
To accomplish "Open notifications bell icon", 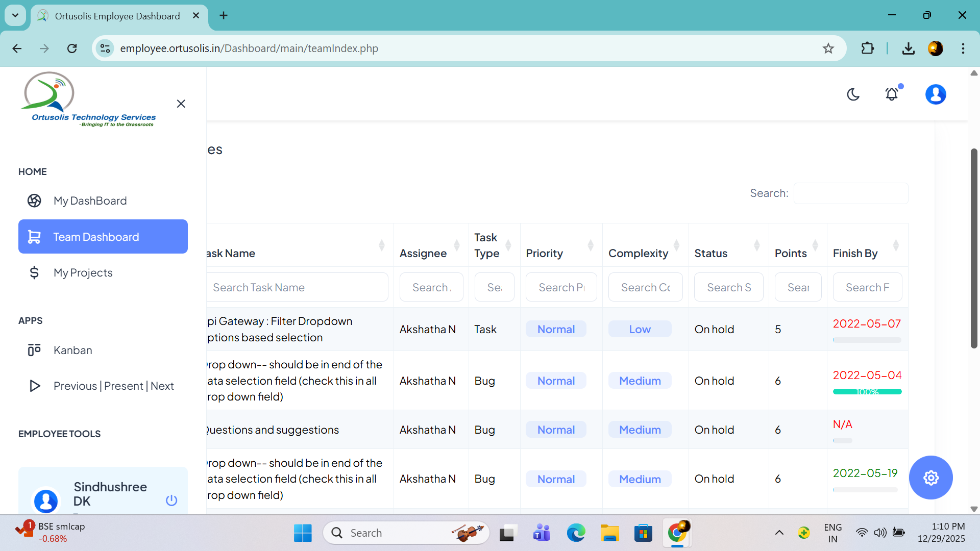I will [x=892, y=94].
